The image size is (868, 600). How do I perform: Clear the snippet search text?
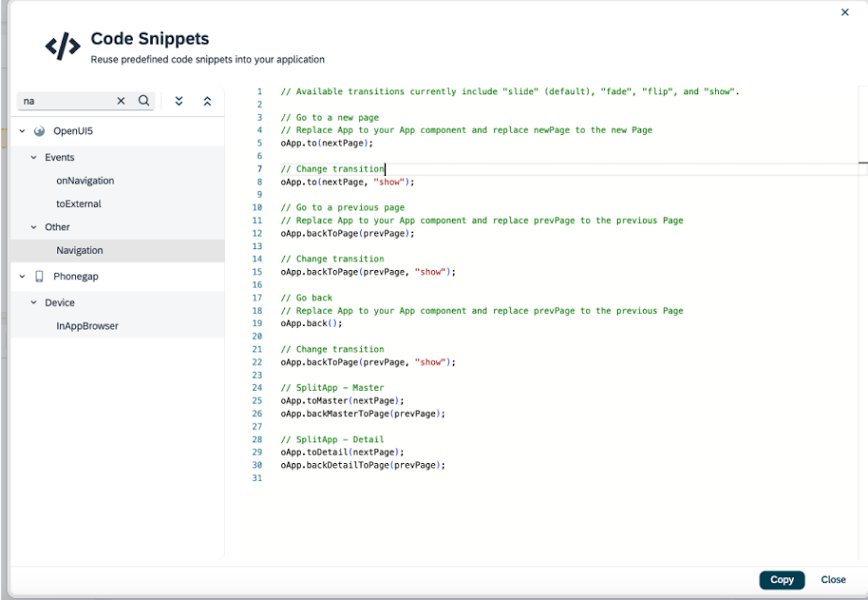coord(121,101)
